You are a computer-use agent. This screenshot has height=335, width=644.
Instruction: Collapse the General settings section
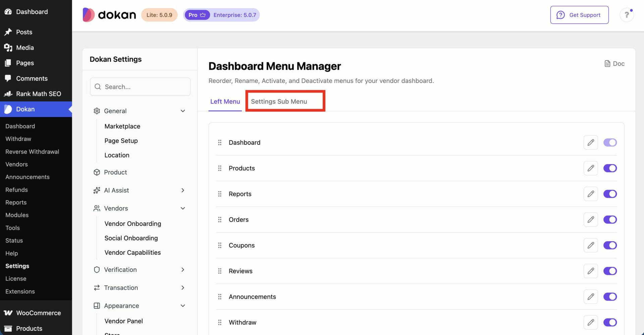183,111
